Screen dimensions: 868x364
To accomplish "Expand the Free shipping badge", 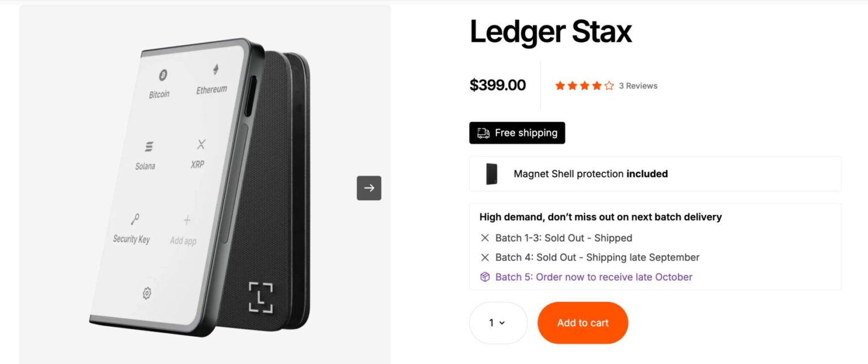I will [x=517, y=133].
